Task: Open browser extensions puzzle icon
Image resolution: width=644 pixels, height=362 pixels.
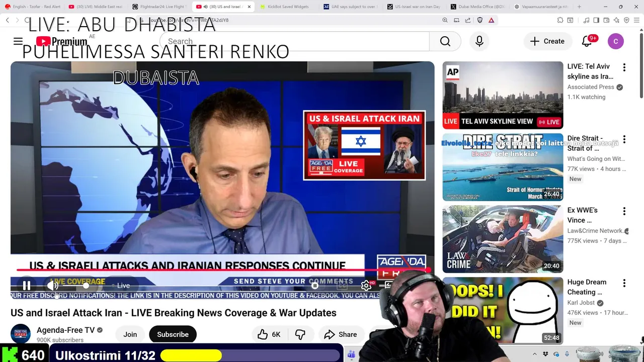Action: (x=560, y=20)
